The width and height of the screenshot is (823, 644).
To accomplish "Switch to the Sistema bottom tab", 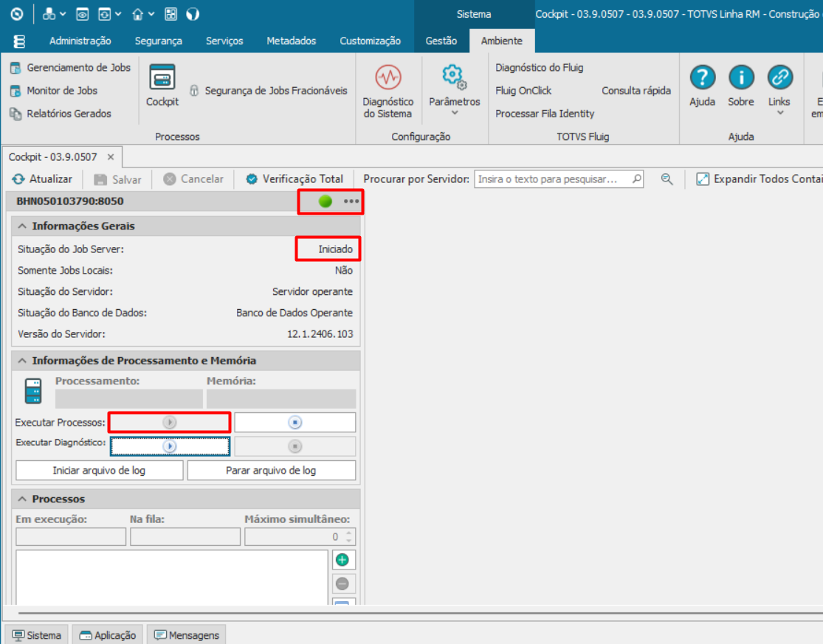I will point(37,635).
